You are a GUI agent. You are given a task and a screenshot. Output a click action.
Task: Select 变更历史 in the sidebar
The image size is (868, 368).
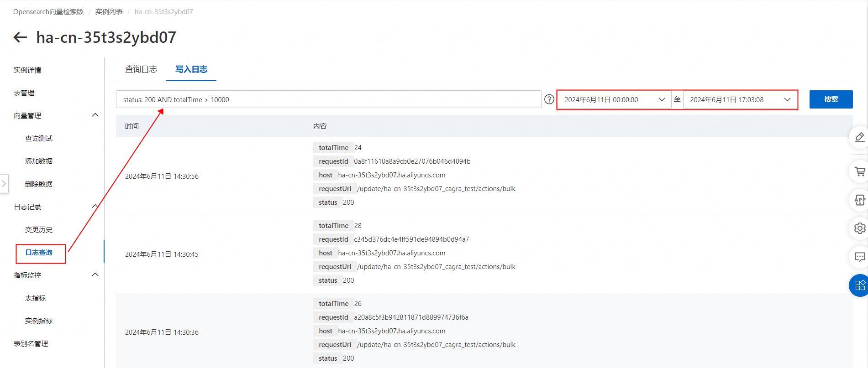point(39,229)
